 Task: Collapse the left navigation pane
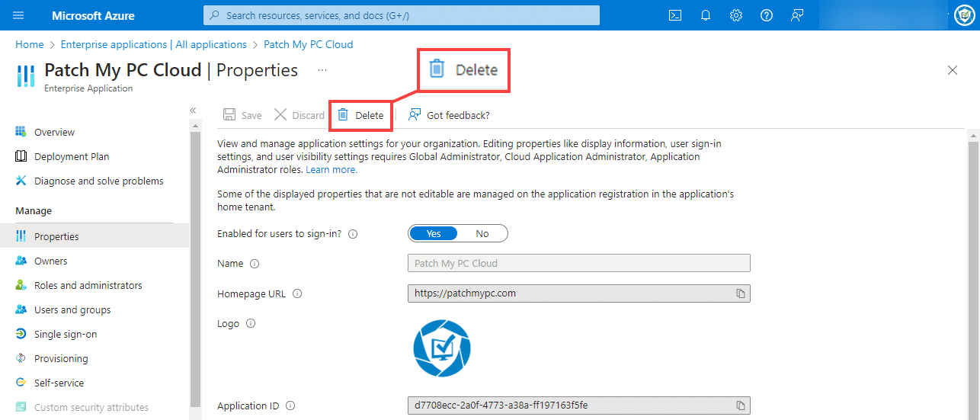[x=193, y=111]
